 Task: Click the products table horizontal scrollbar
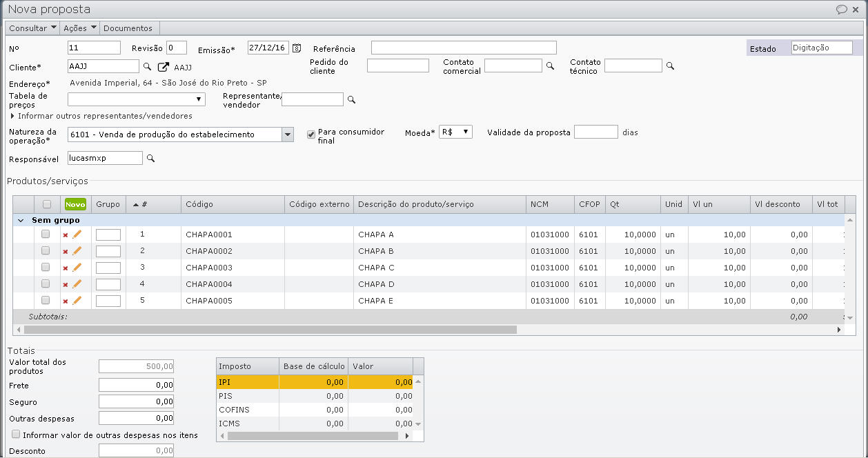pos(270,330)
